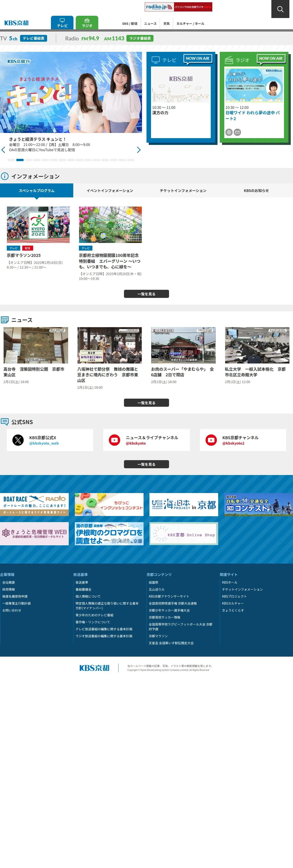Open YouTube icon for KBS京都チャンネル
The image size is (293, 868).
point(211,440)
